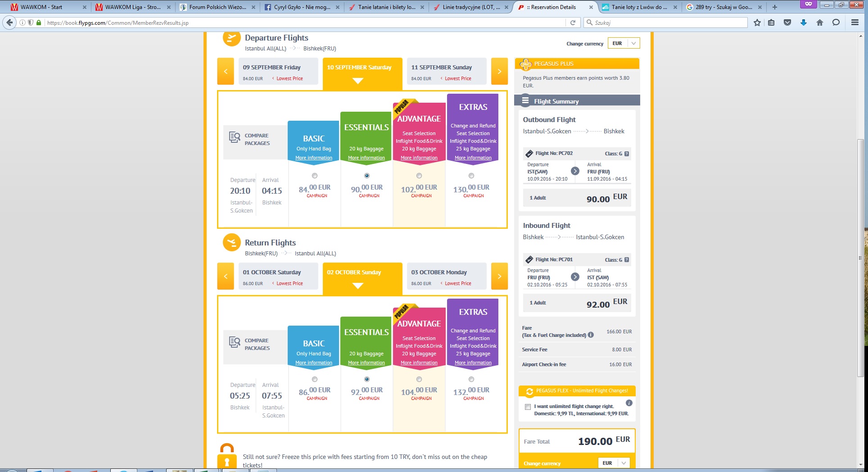Open bottom Change currency EUR dropdown
868x472 pixels.
point(614,463)
